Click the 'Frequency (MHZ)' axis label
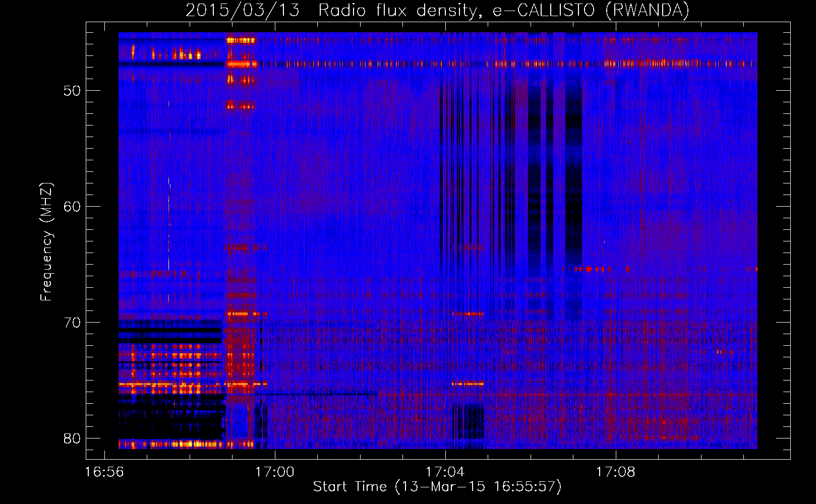Viewport: 816px width, 504px height. point(46,241)
